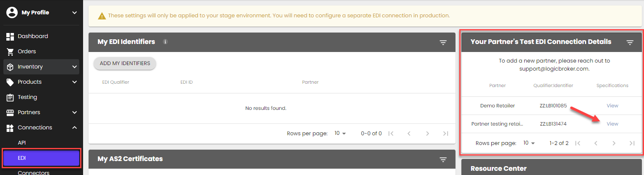Viewport: 644px width, 175px height.
Task: Click the info icon beside My EDI Identifiers
Action: (x=165, y=42)
